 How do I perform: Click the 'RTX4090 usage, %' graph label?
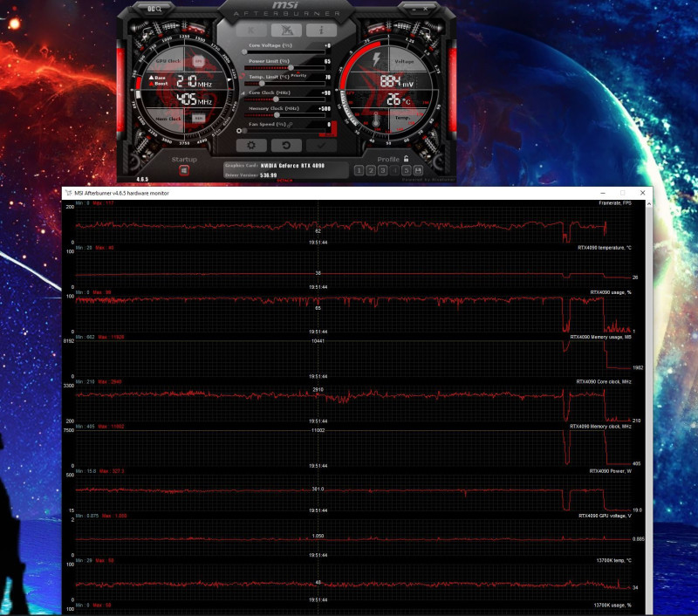click(611, 292)
